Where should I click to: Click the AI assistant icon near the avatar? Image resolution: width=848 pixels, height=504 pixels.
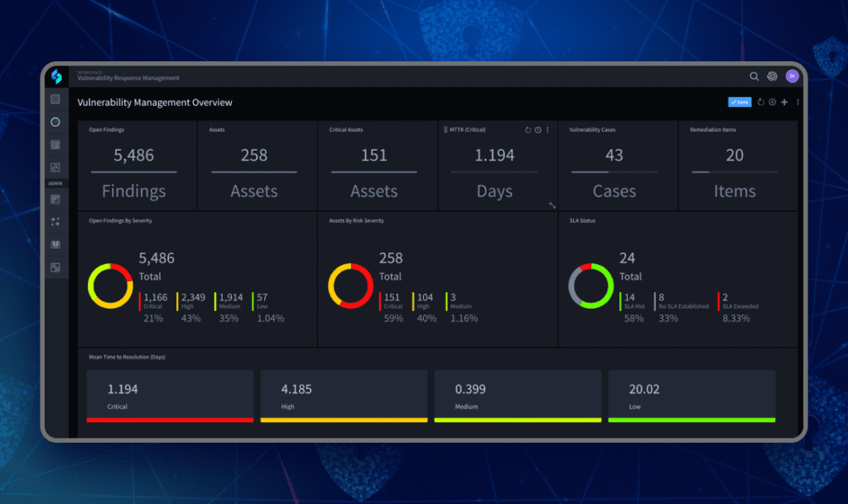click(x=772, y=76)
